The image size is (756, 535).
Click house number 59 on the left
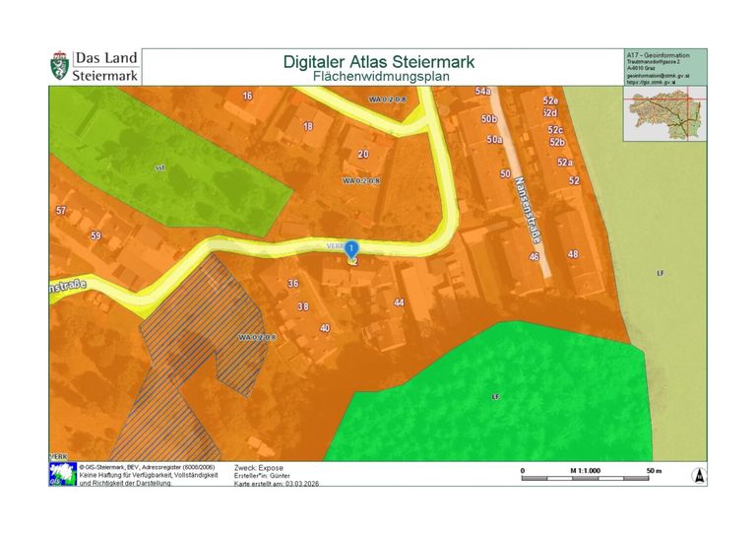pos(95,235)
